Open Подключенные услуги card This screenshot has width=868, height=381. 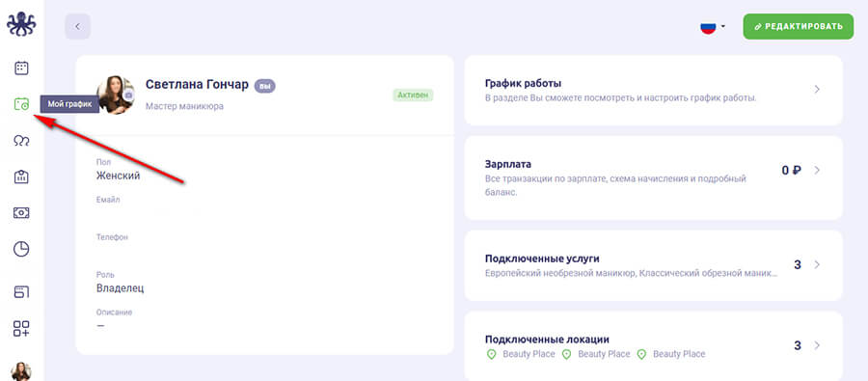[653, 266]
